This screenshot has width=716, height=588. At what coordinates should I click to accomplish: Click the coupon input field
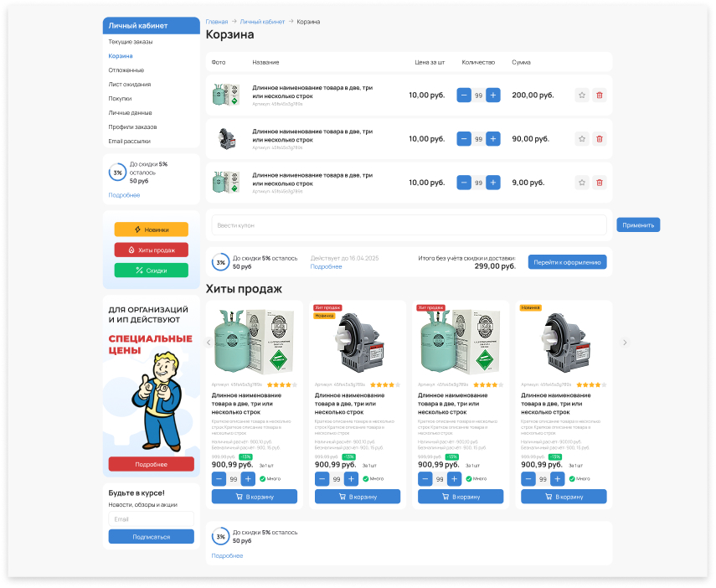tap(409, 225)
